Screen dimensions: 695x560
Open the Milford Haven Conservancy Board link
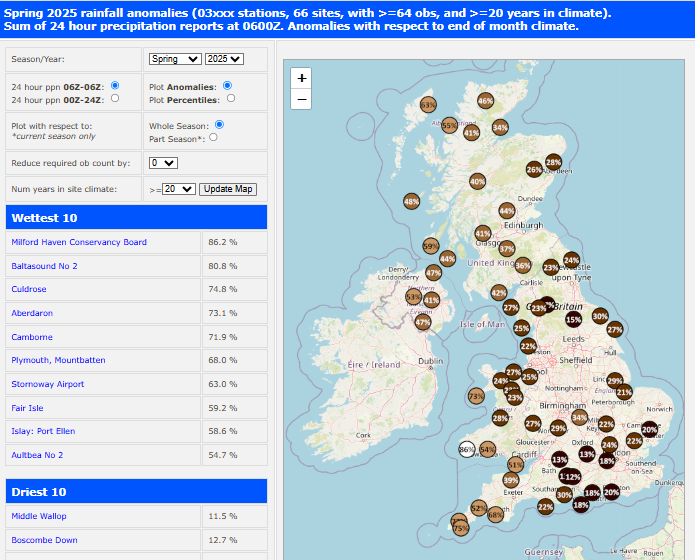tap(79, 242)
